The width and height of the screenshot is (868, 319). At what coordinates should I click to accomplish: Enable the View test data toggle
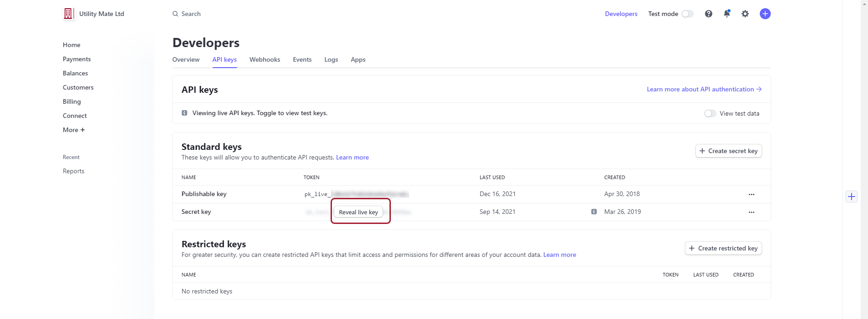[710, 113]
